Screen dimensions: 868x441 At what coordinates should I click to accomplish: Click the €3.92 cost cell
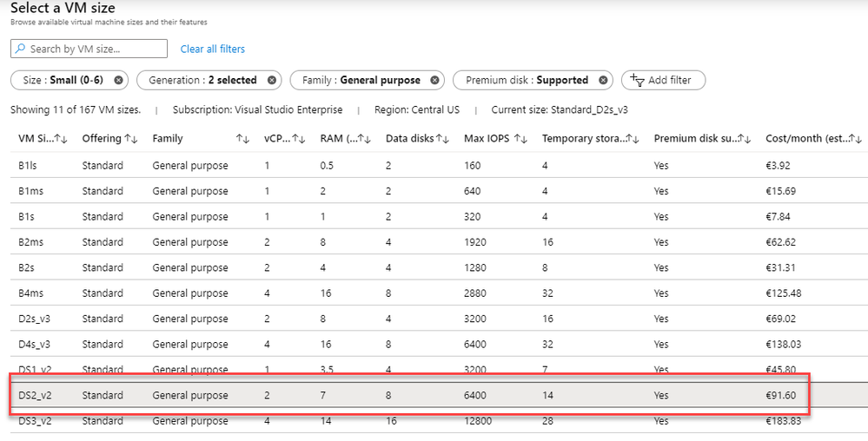point(778,165)
